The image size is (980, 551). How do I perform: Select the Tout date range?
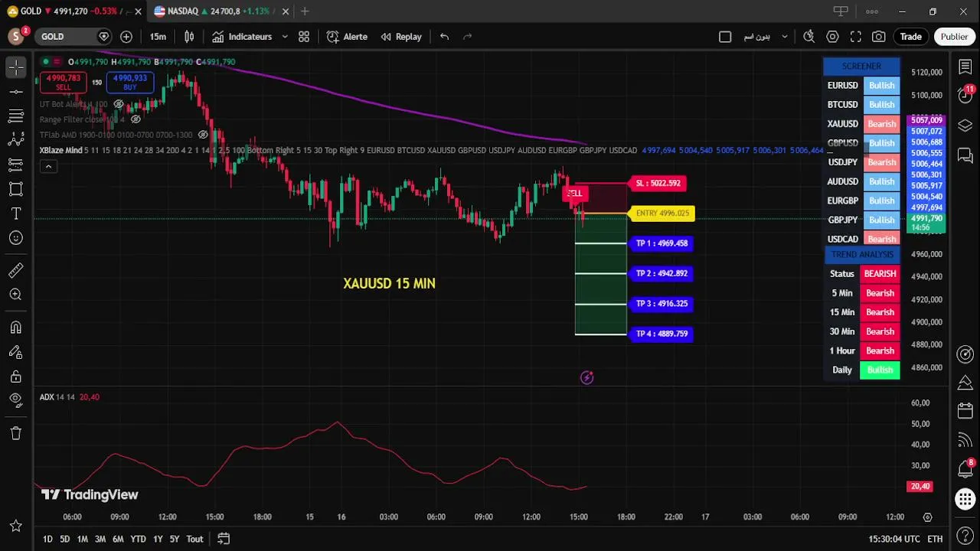pyautogui.click(x=194, y=539)
